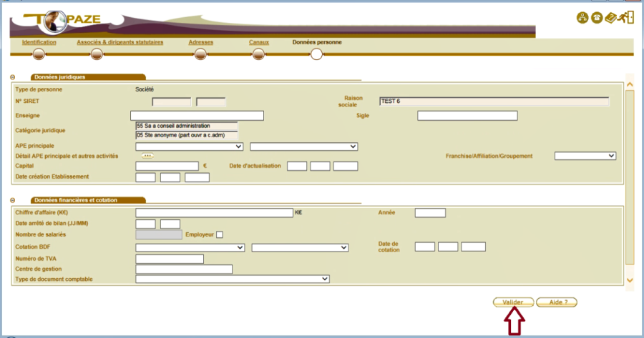The image size is (644, 338).
Task: Click the Aide ? button
Action: click(x=556, y=302)
